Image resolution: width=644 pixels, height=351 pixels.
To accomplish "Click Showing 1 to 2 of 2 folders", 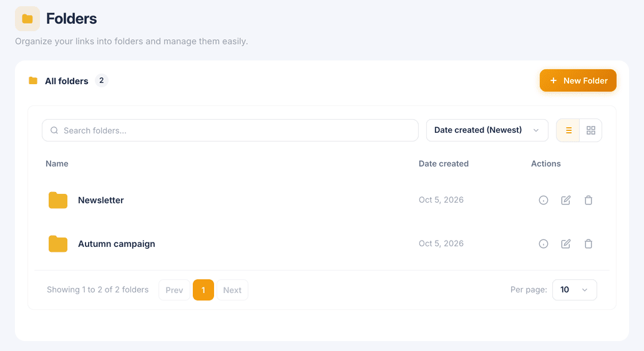I will (98, 289).
